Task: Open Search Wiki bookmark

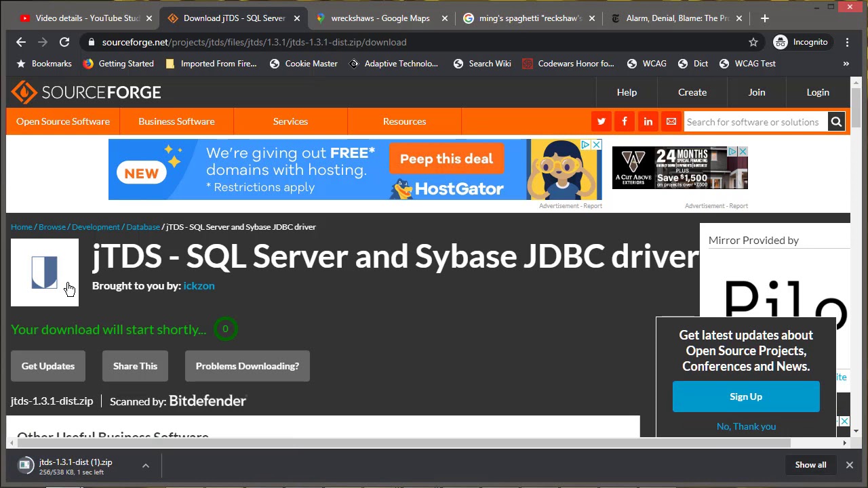Action: point(482,64)
